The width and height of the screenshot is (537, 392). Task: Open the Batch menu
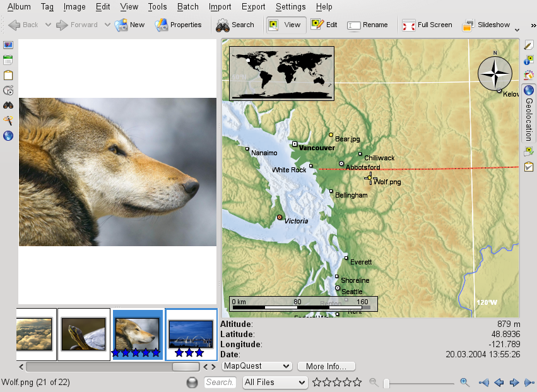[187, 7]
